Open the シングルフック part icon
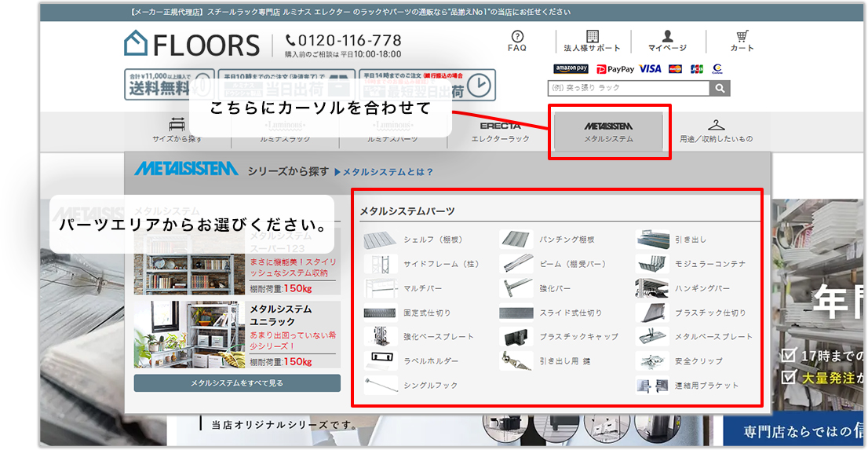 click(x=381, y=385)
